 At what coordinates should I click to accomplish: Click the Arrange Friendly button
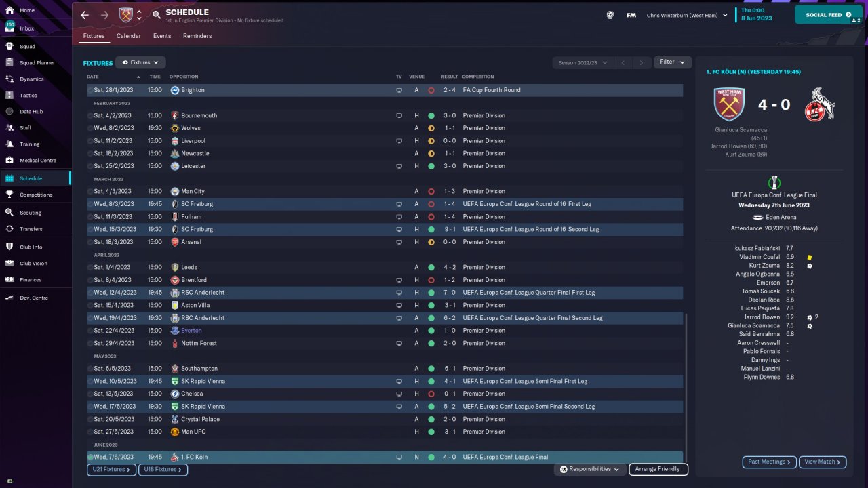click(x=658, y=469)
